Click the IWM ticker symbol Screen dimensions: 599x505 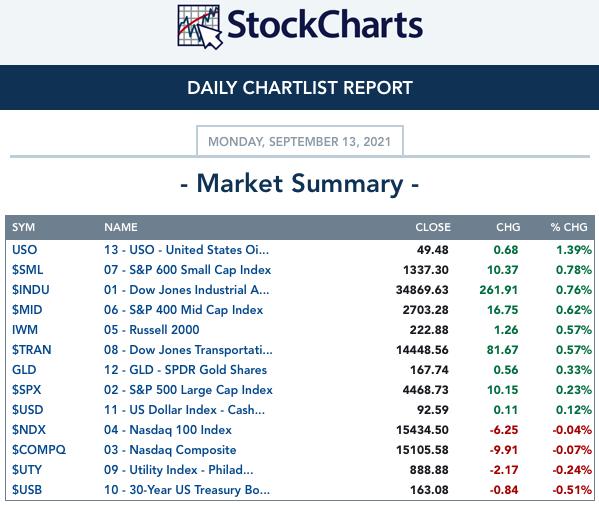click(x=25, y=330)
